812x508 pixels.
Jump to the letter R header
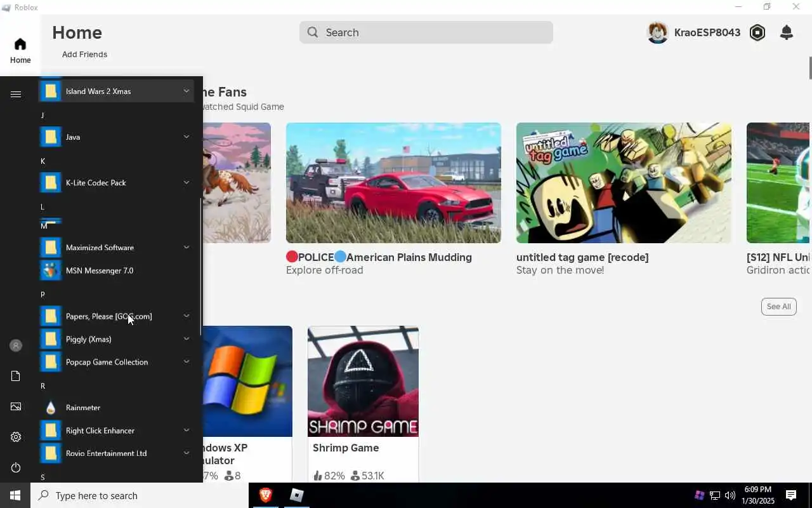(43, 386)
